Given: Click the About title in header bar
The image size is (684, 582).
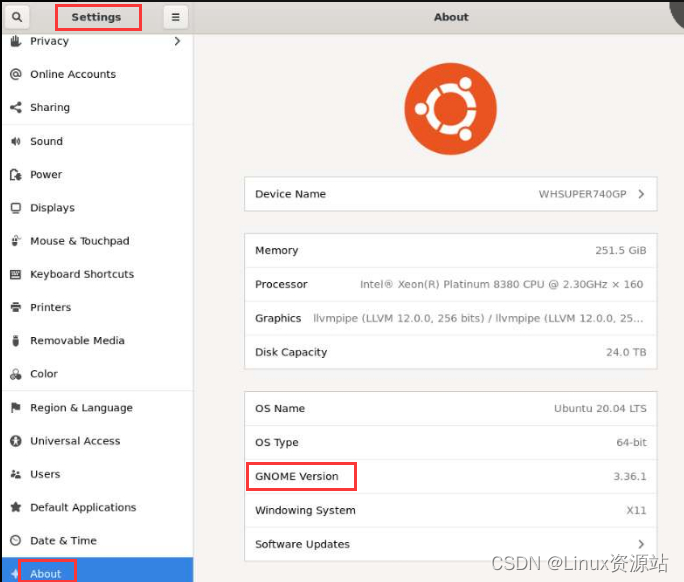Looking at the screenshot, I should click(x=451, y=17).
